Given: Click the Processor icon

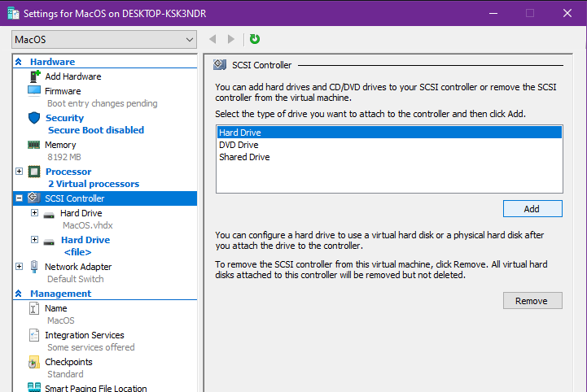Looking at the screenshot, I should click(34, 172).
